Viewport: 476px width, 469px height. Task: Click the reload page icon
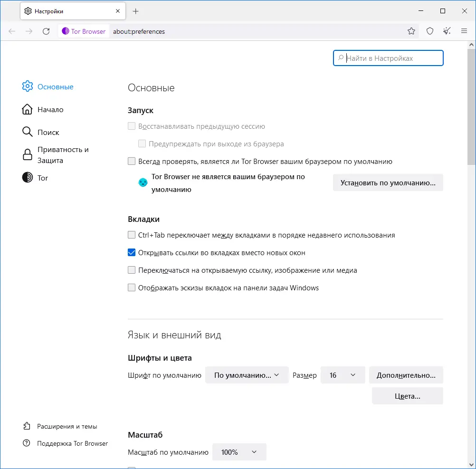pyautogui.click(x=46, y=31)
